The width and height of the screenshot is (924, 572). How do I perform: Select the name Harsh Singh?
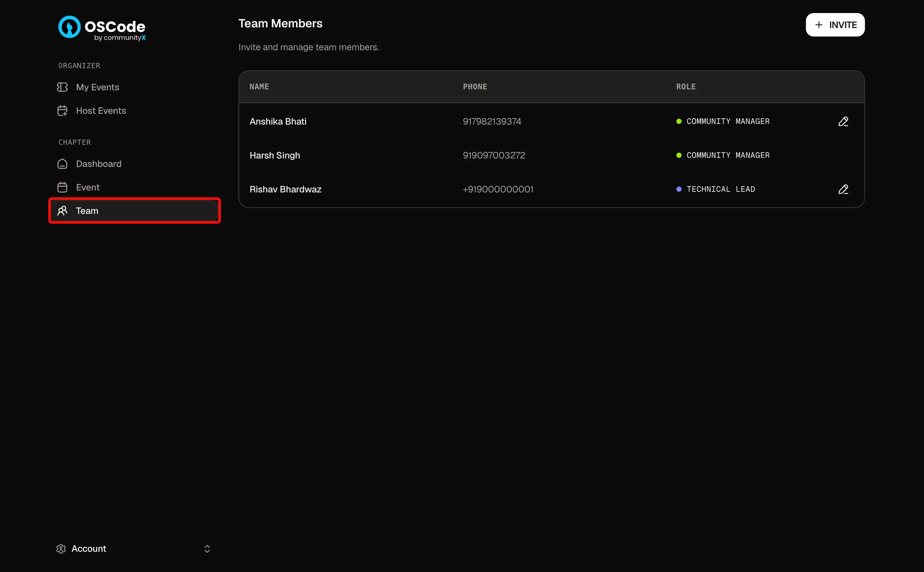275,156
